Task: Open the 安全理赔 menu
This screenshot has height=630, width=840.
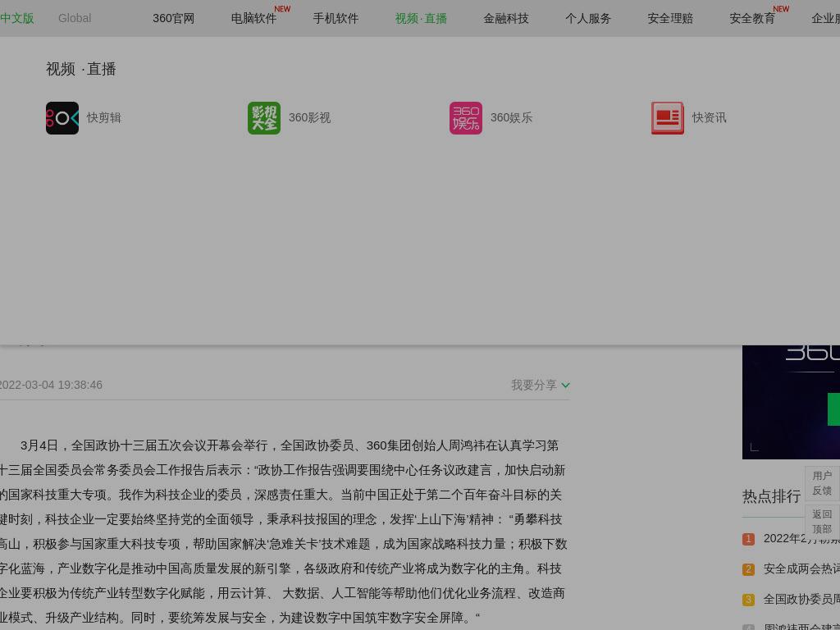Action: (x=670, y=18)
